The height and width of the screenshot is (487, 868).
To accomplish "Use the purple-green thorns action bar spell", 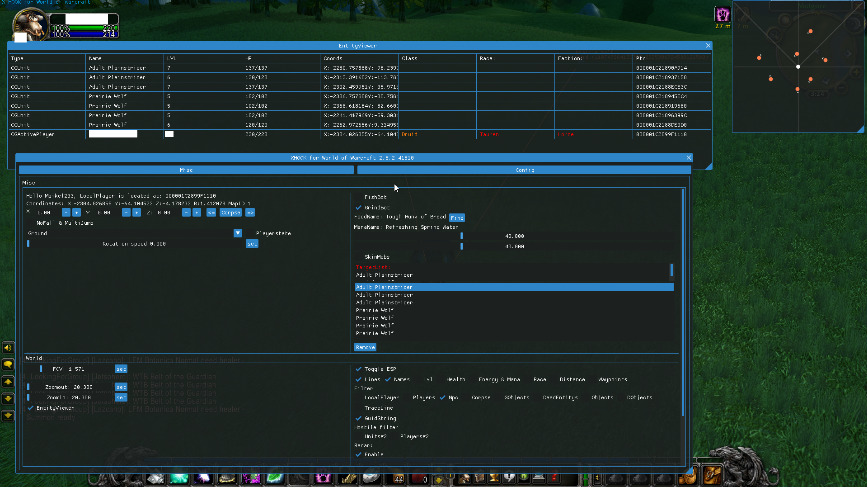I will [251, 479].
